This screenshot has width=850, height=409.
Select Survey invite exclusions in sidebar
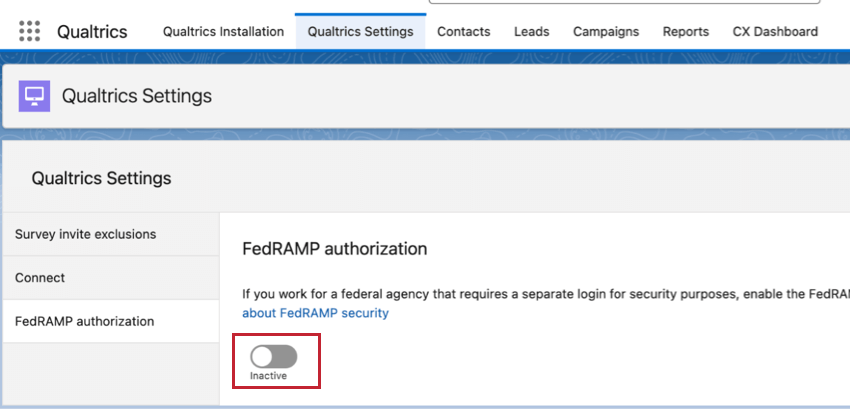point(86,234)
